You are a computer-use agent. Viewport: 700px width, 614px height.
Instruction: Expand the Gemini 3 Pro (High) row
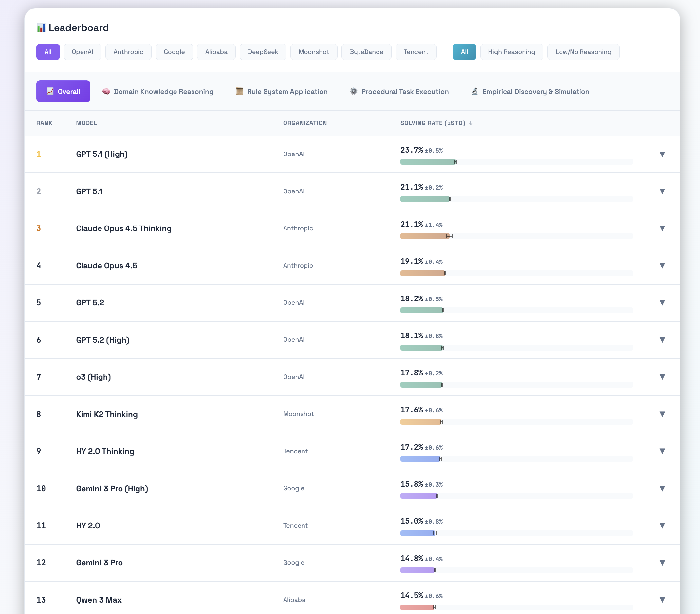click(x=662, y=488)
